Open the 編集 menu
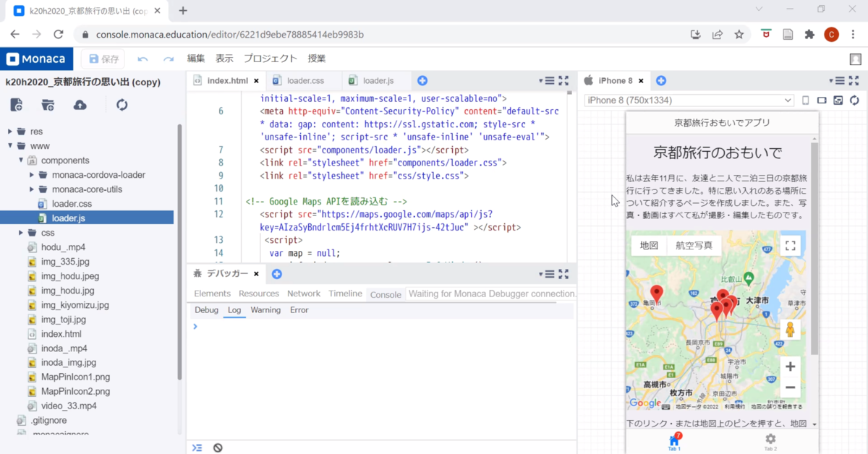This screenshot has height=454, width=868. coord(196,59)
